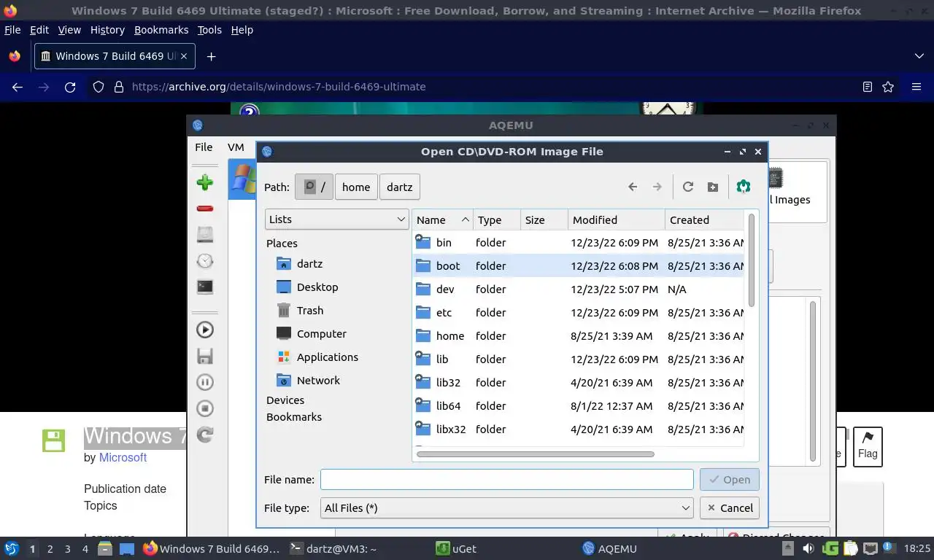The image size is (934, 560).
Task: Select the lib64 folder row
Action: coord(578,405)
